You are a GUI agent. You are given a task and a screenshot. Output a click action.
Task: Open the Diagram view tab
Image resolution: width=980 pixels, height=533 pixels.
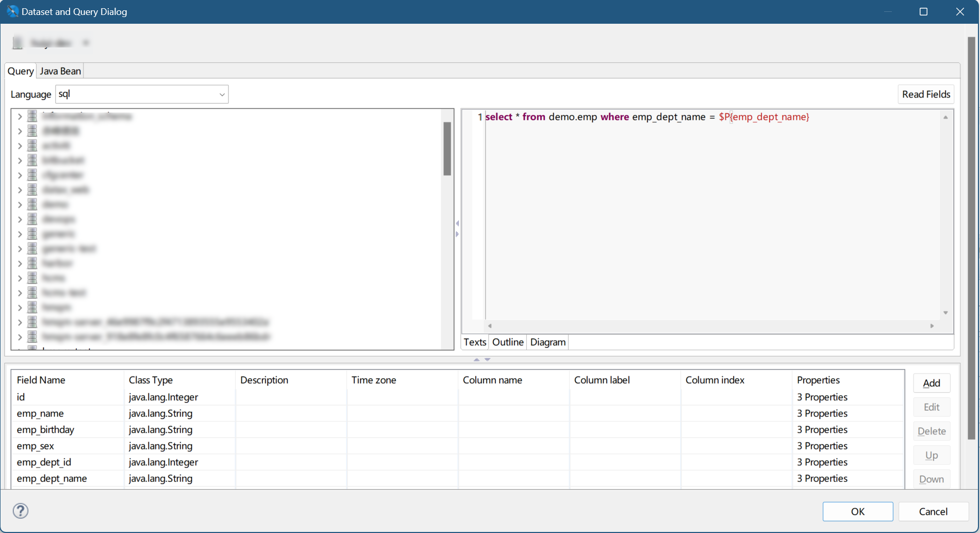[547, 342]
